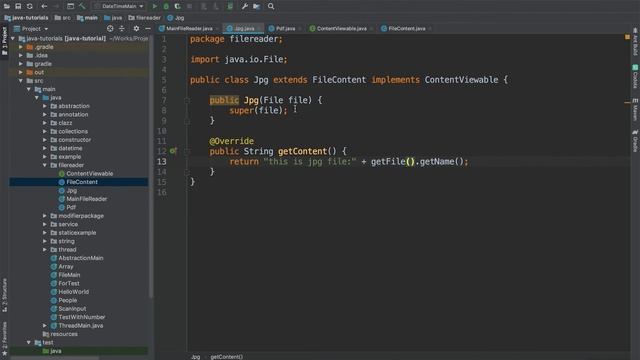
Task: Expand the thread package
Action: tap(45, 250)
